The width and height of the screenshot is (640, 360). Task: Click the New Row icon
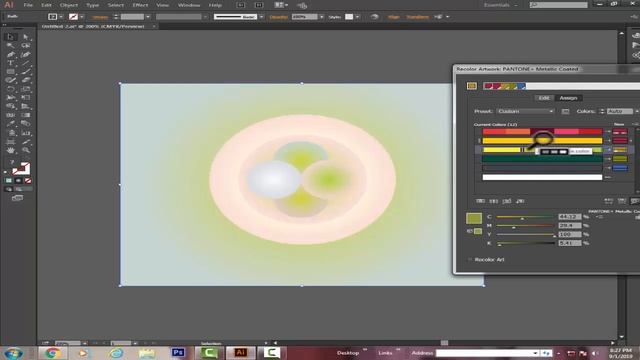click(x=520, y=201)
